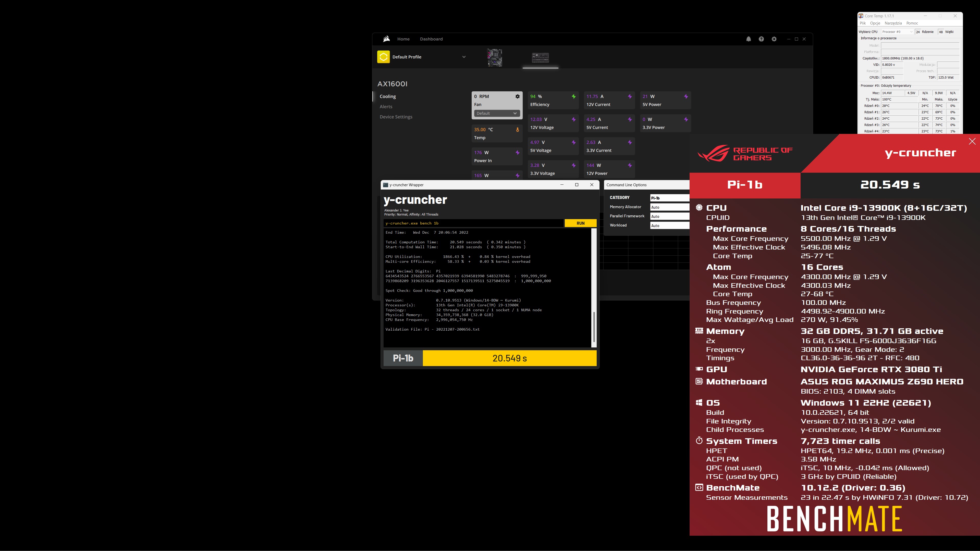Click the y-cruncher command line input field
This screenshot has height=551, width=980.
(x=473, y=223)
